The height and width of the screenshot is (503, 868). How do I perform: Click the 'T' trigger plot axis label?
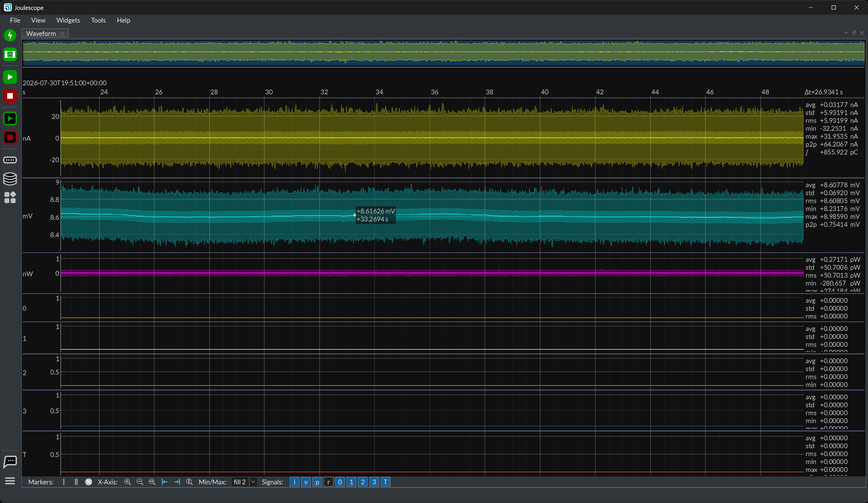pyautogui.click(x=25, y=455)
